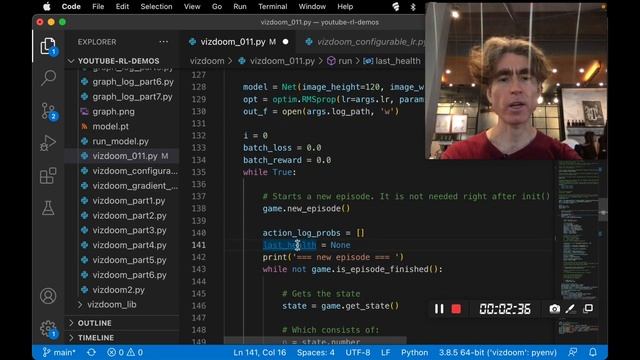Click the vizdoom breadcrumb folder
The width and height of the screenshot is (640, 360).
click(207, 61)
